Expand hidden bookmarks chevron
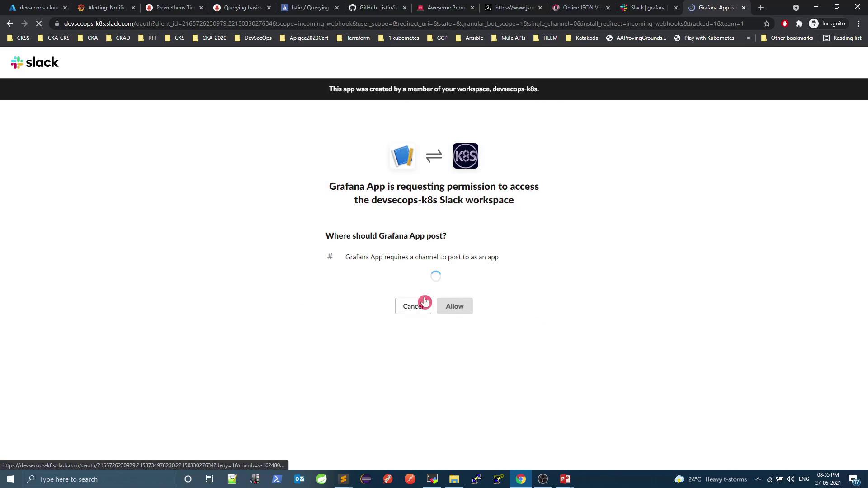The width and height of the screenshot is (868, 488). point(749,38)
